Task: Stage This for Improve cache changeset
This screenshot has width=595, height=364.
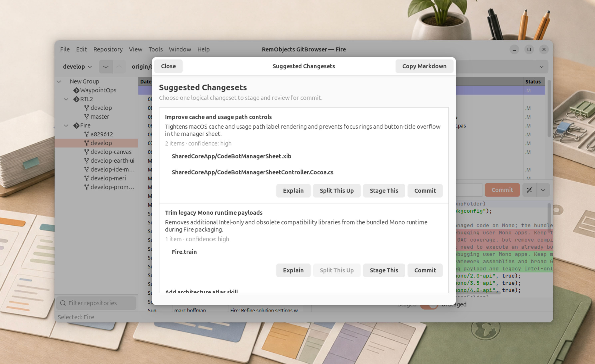Action: click(384, 191)
